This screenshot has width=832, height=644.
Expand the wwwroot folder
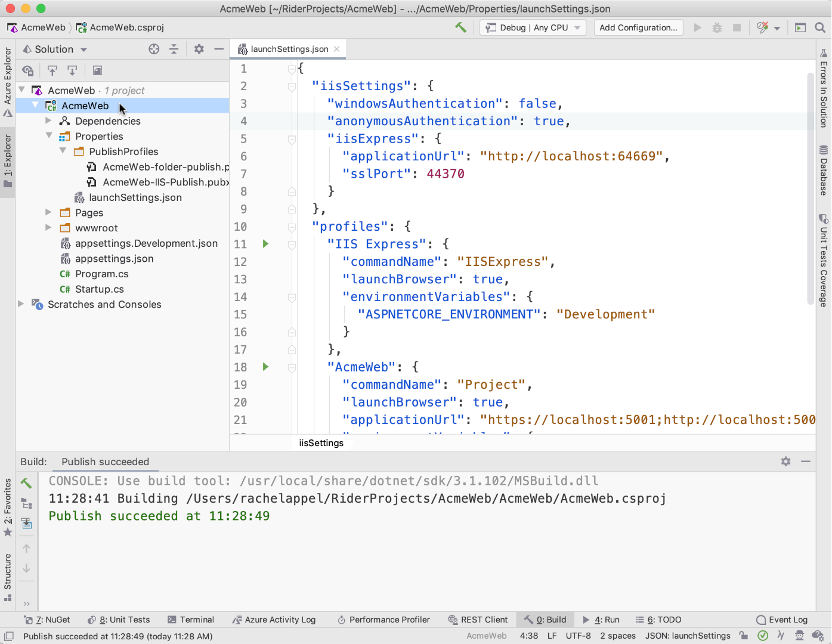49,228
